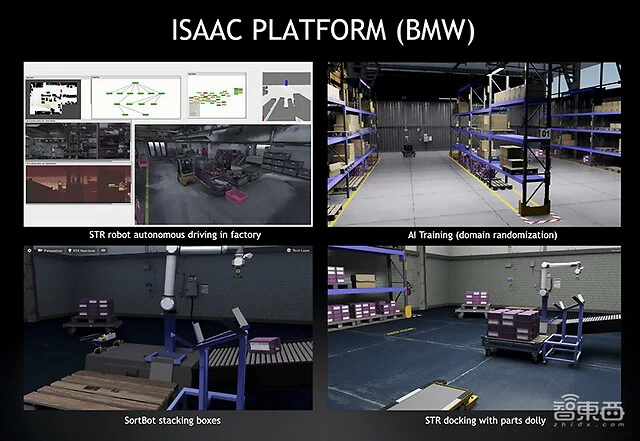Open the AI Training warehouse image

pyautogui.click(x=474, y=143)
